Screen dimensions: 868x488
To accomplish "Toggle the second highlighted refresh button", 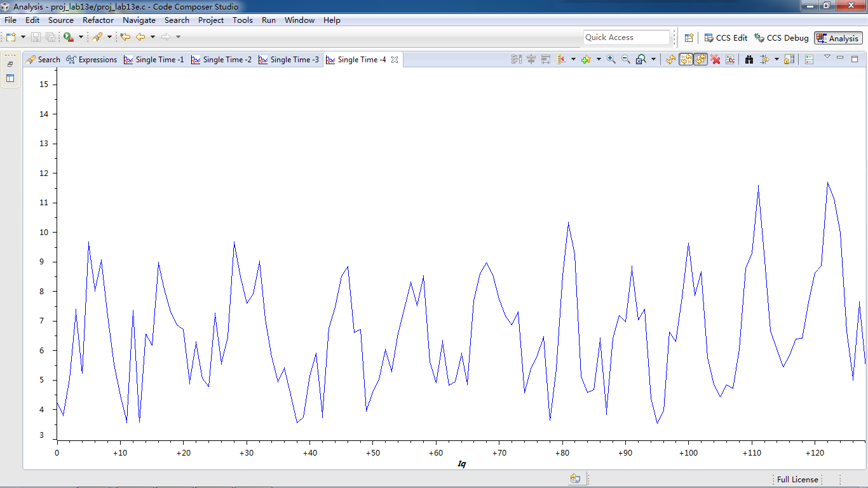I will (700, 59).
